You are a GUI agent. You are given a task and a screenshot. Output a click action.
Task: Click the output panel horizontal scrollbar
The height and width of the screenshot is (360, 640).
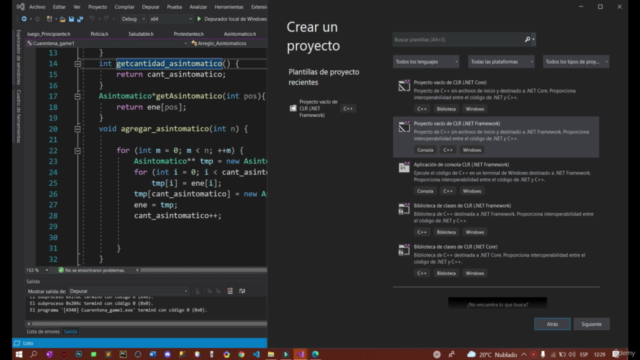point(149,324)
